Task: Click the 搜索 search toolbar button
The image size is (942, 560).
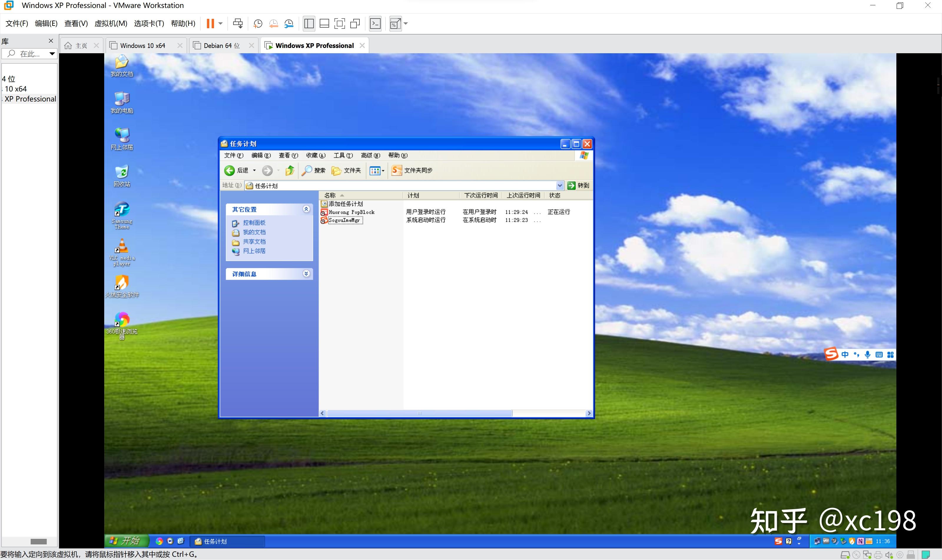Action: coord(314,171)
